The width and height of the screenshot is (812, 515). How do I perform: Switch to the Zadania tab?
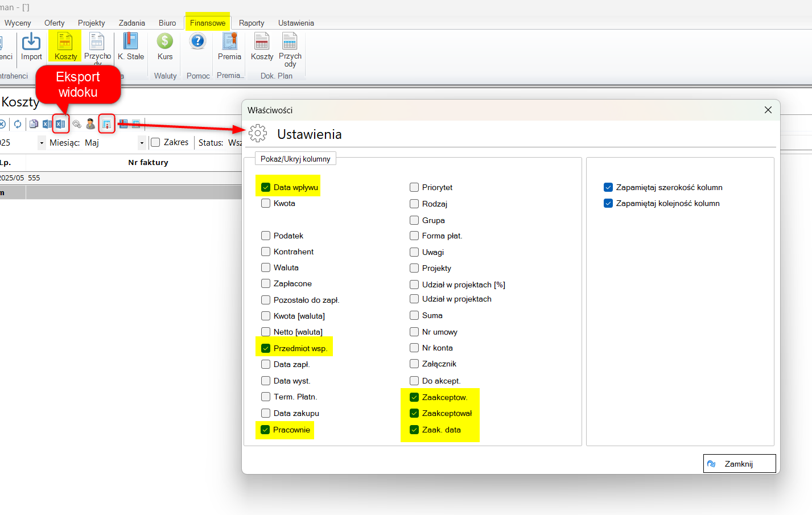pyautogui.click(x=132, y=23)
